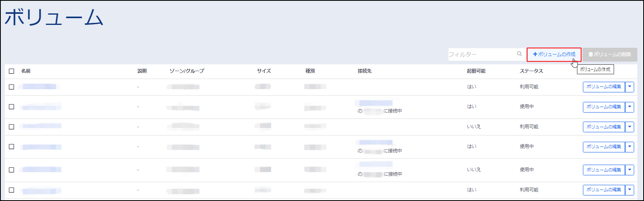Image resolution: width=644 pixels, height=201 pixels.
Task: Open the attached instance link in second row
Action: point(376,103)
